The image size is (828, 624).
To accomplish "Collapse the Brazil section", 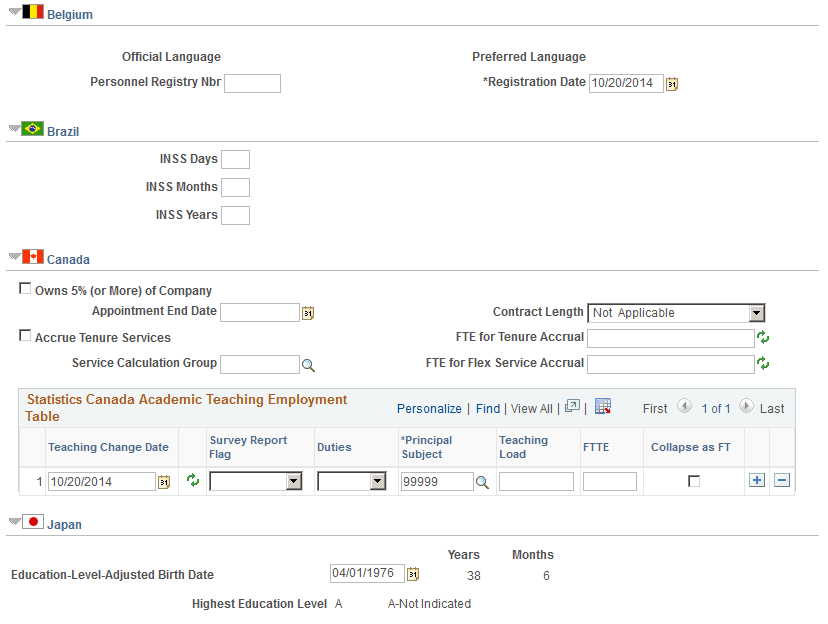I will point(12,128).
